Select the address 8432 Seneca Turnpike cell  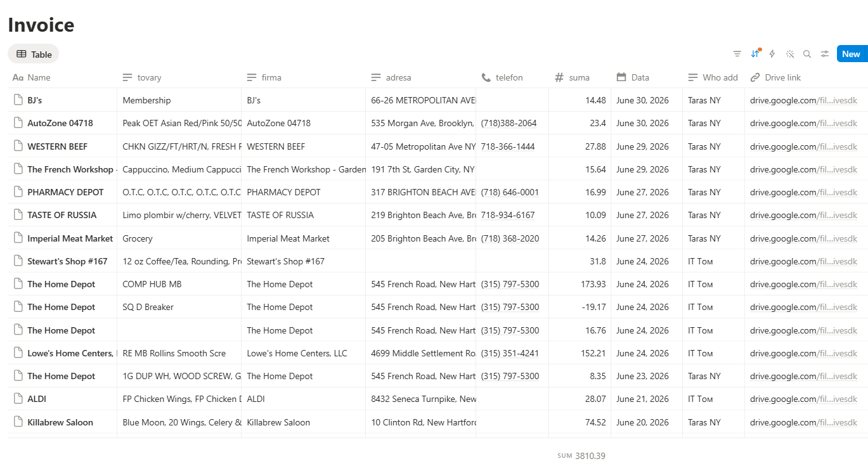pos(420,399)
